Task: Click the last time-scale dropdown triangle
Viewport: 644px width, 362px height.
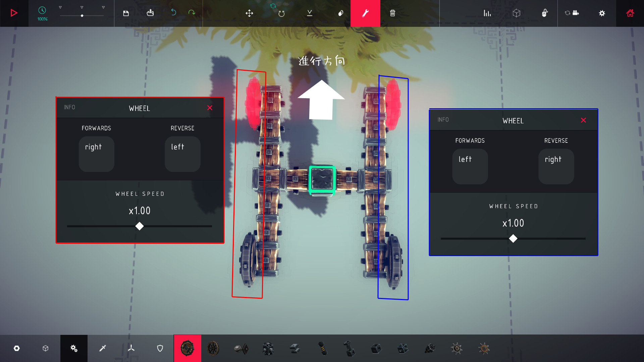Action: (103, 7)
